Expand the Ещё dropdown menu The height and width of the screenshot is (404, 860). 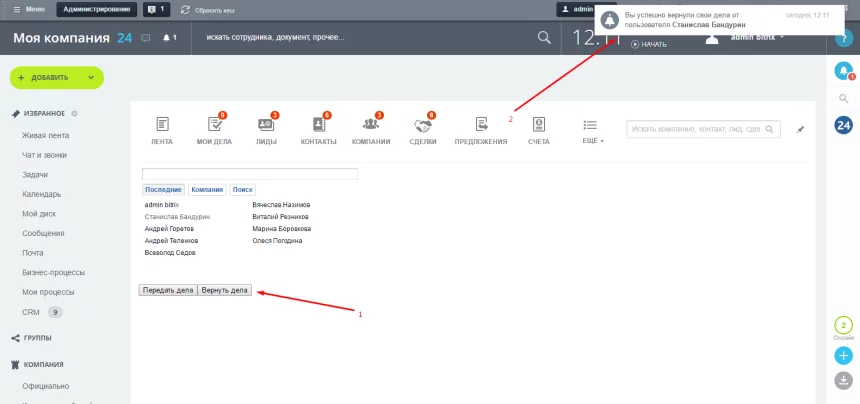point(590,130)
